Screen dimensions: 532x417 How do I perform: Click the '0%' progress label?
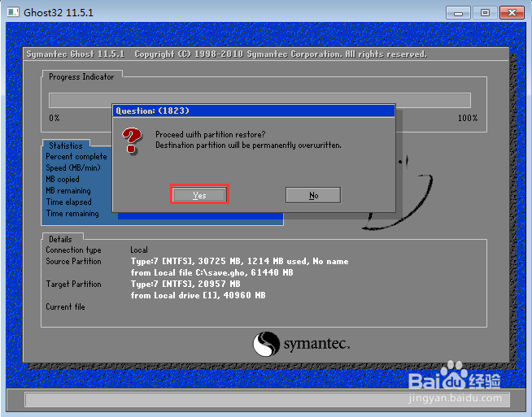coord(55,118)
